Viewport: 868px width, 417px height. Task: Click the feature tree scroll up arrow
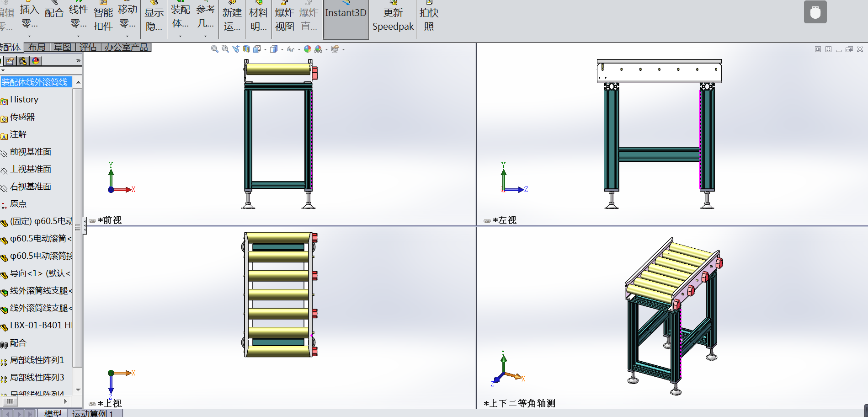(x=78, y=82)
